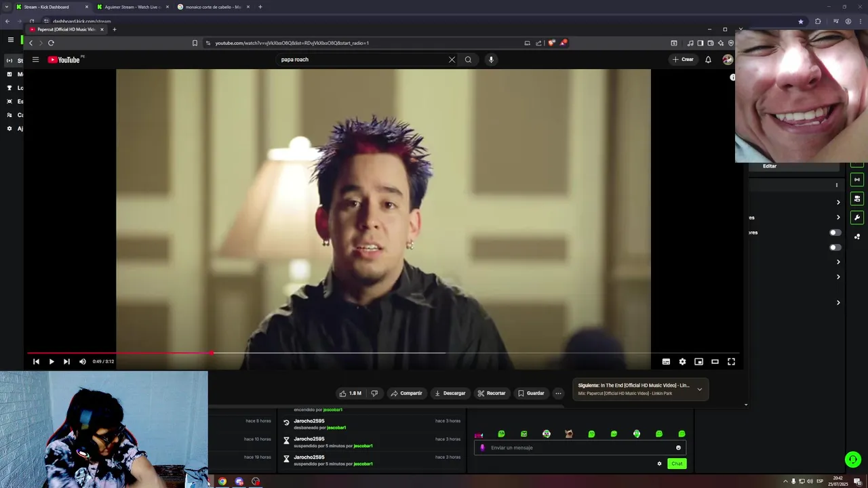Click the Crear button
The image size is (868, 488).
pos(683,60)
